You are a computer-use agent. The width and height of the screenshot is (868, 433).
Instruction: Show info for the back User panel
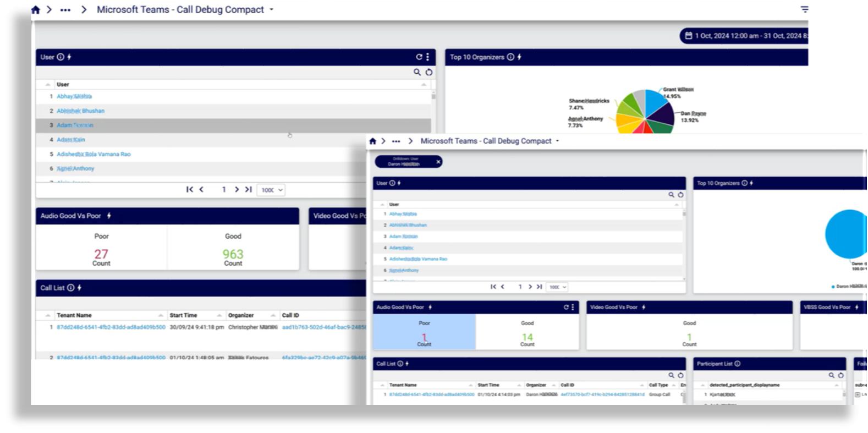click(x=61, y=57)
